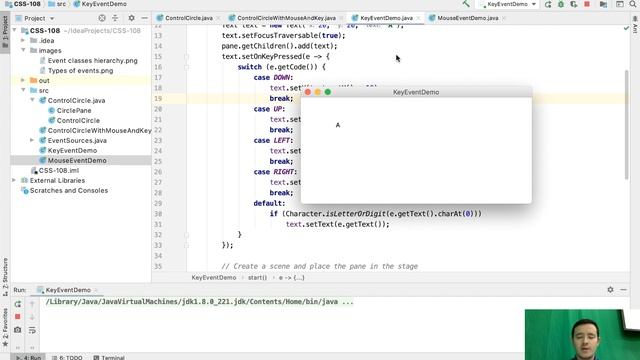Click the Rerun icon in top toolbar

548,4
